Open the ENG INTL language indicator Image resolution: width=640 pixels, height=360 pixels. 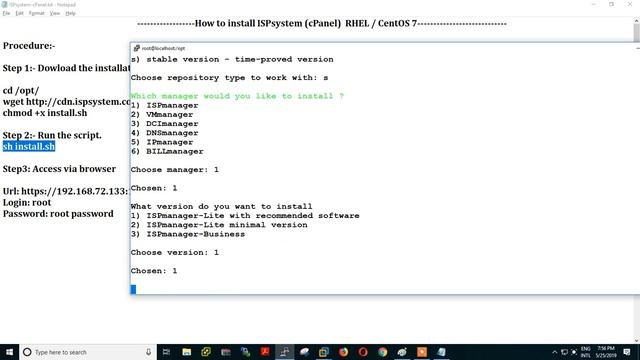(x=586, y=352)
